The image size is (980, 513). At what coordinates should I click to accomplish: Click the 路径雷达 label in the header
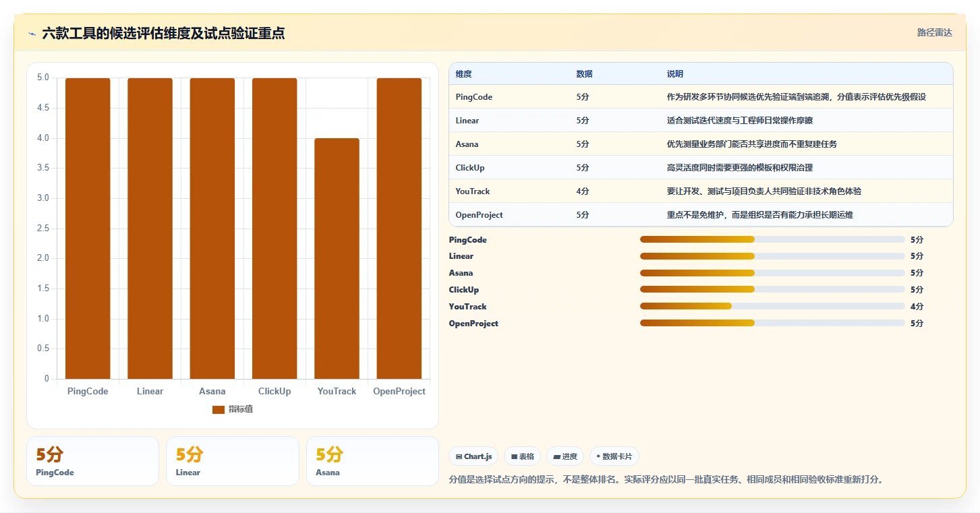coord(934,32)
